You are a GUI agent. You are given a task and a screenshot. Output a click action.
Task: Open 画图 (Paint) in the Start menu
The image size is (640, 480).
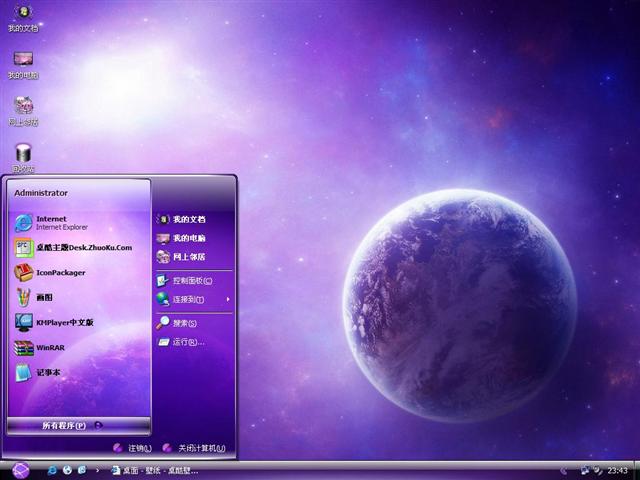point(45,297)
